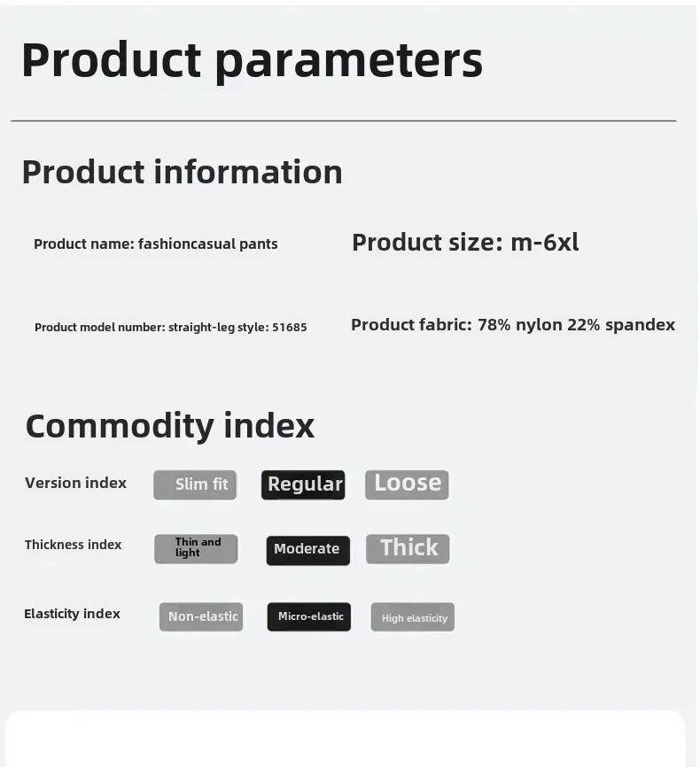Select the Non-elastic badge
Viewport: 700px width, 767px height.
coord(201,616)
